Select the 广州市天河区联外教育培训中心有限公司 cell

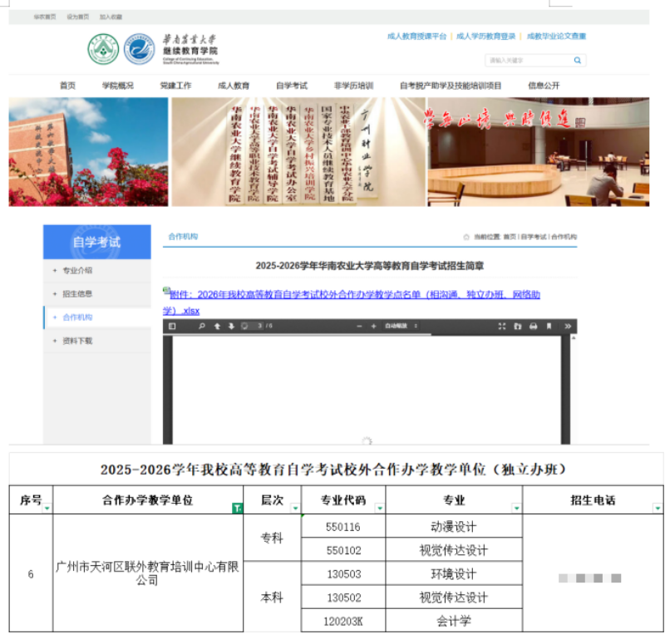coord(148,573)
